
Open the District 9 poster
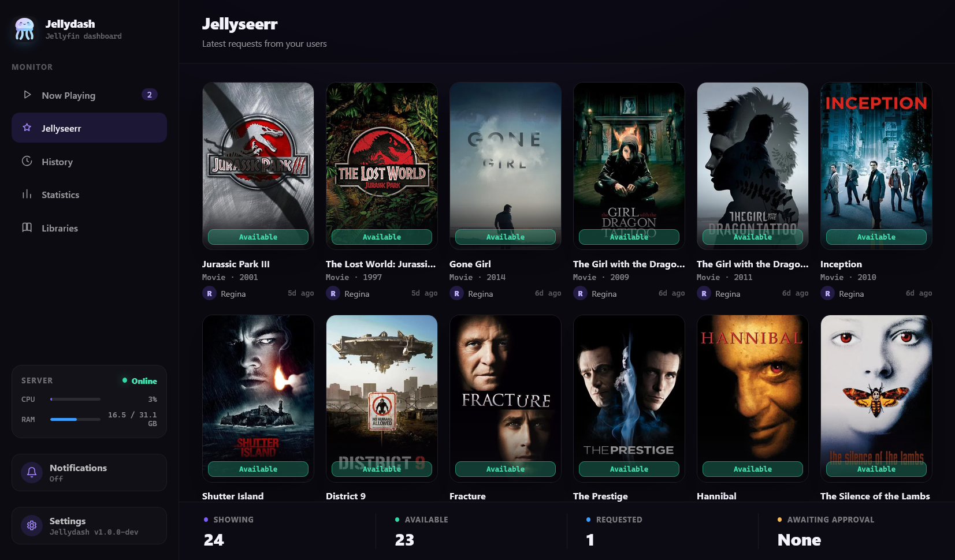(382, 398)
